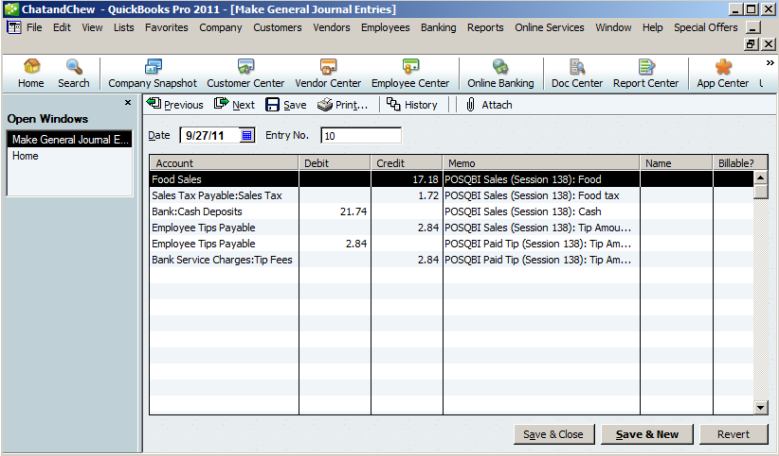Click the Entry No. field
The width and height of the screenshot is (779, 456).
point(361,135)
